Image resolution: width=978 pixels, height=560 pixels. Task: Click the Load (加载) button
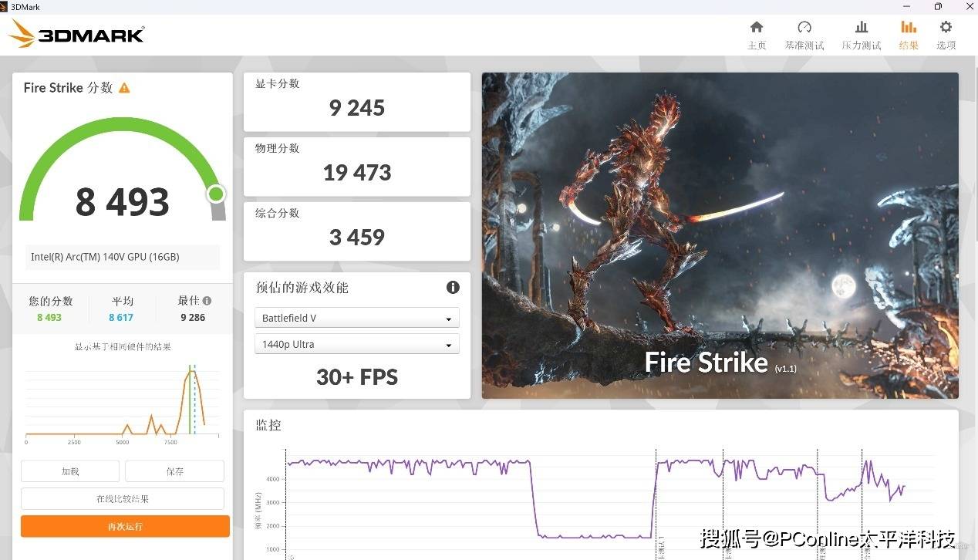pos(70,471)
